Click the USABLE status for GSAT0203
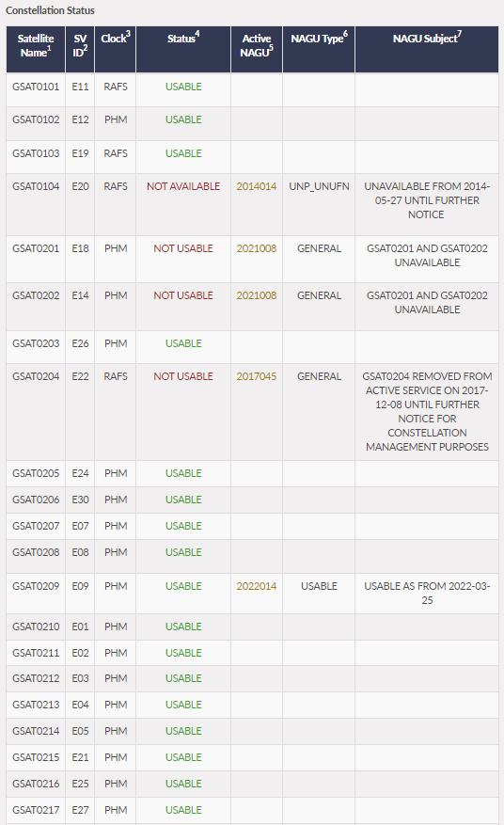Viewport: 504px width, 825px height. [183, 343]
